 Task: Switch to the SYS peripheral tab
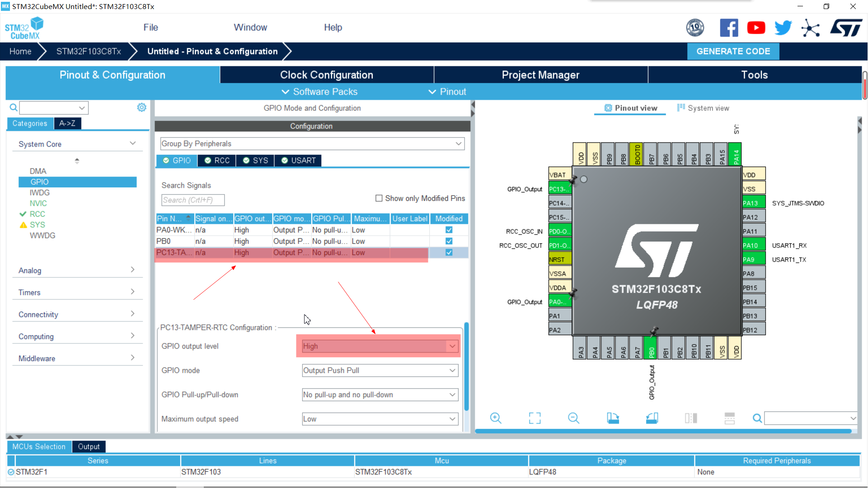point(255,161)
